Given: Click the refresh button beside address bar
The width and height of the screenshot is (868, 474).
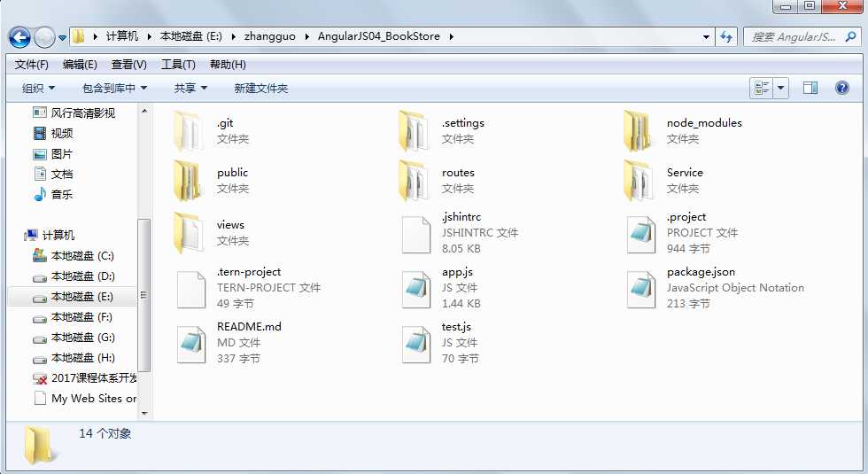Looking at the screenshot, I should 725,37.
